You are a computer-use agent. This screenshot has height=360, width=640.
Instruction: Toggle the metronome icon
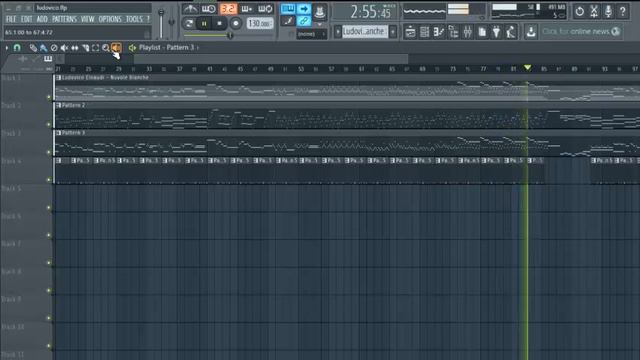pos(190,9)
